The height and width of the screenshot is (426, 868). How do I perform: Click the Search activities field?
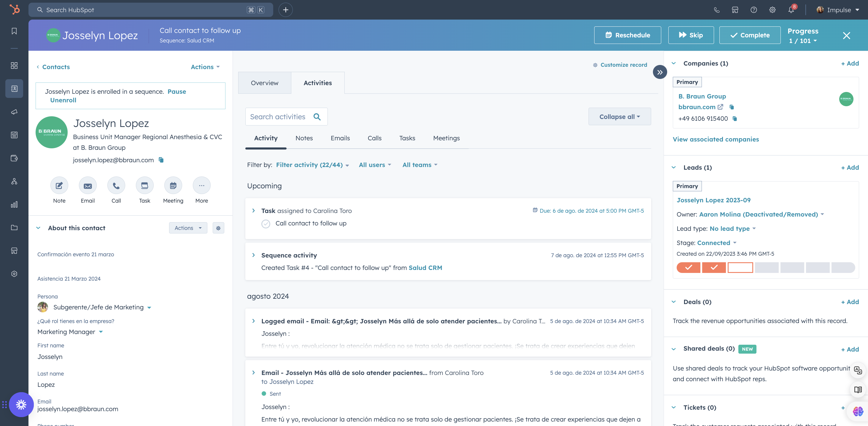278,117
